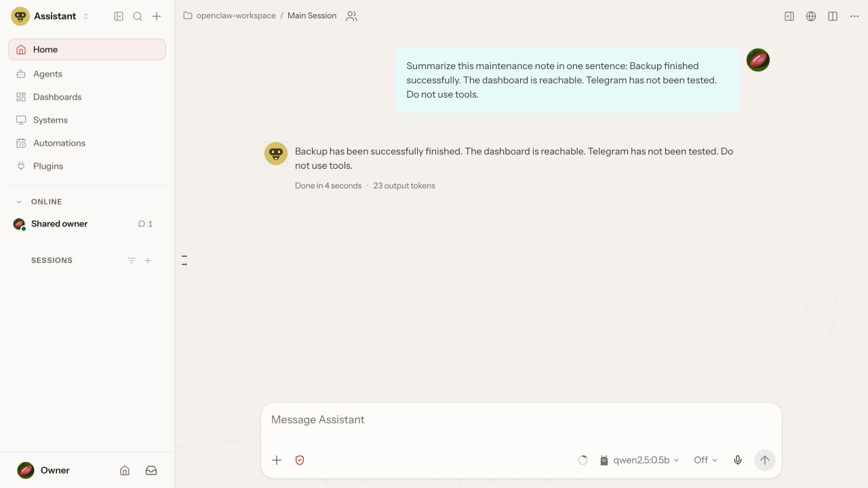Click the home icon beside Owner
868x488 pixels.
tap(125, 470)
